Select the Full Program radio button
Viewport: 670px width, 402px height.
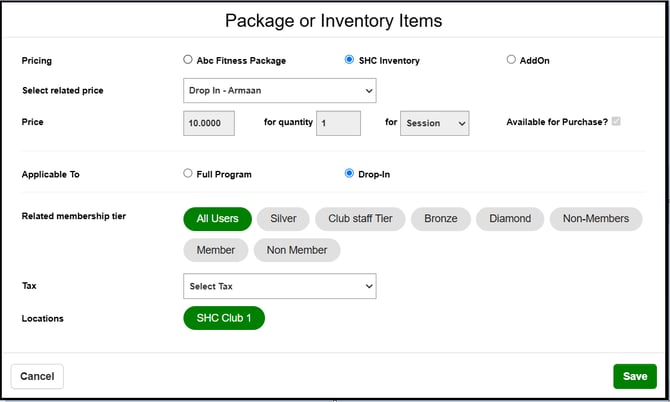[188, 173]
